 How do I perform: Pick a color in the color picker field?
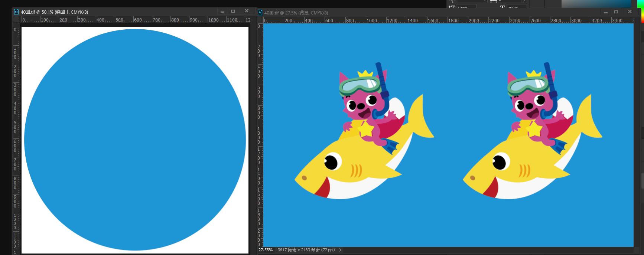coord(596,4)
